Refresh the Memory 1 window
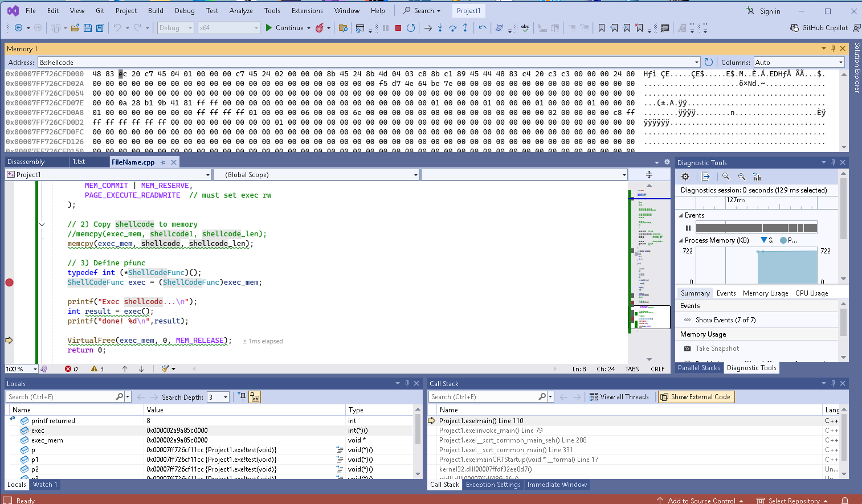This screenshot has height=504, width=862. (709, 62)
